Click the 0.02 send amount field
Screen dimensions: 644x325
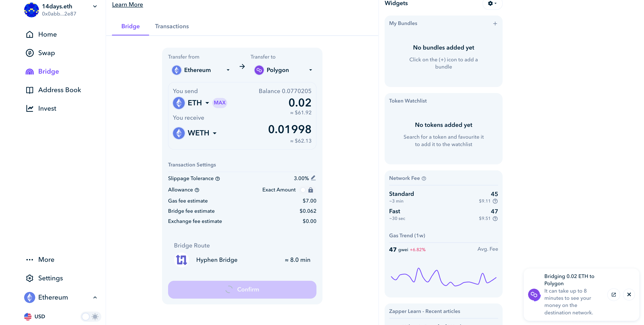click(x=300, y=103)
